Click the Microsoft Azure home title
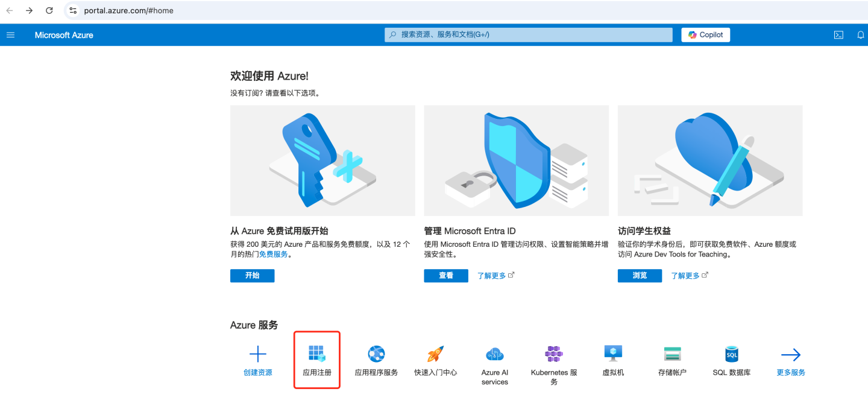This screenshot has height=406, width=868. pos(64,35)
